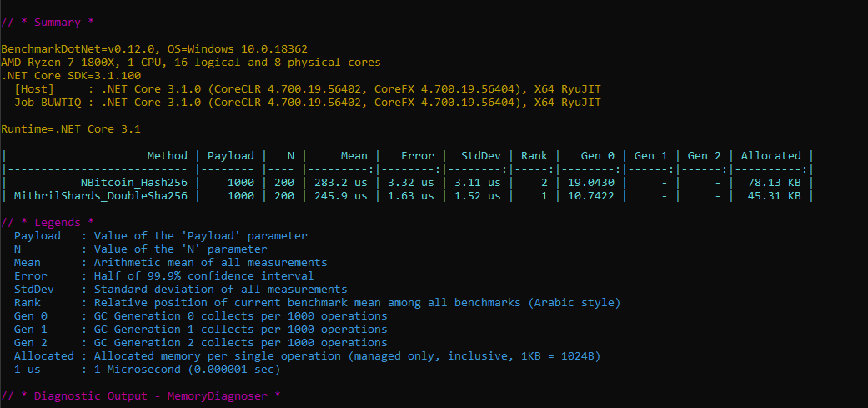
Task: Click 'Half of 99.9% confidence interval' legend
Action: coord(203,275)
